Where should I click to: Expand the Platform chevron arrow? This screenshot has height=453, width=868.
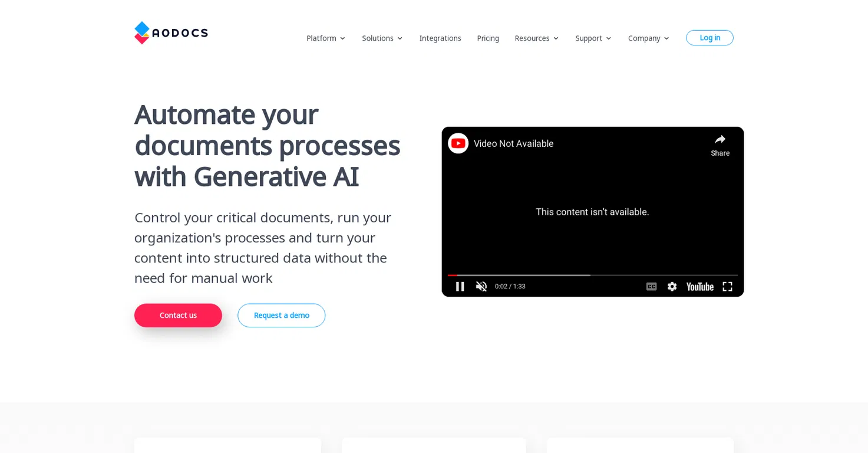point(342,38)
